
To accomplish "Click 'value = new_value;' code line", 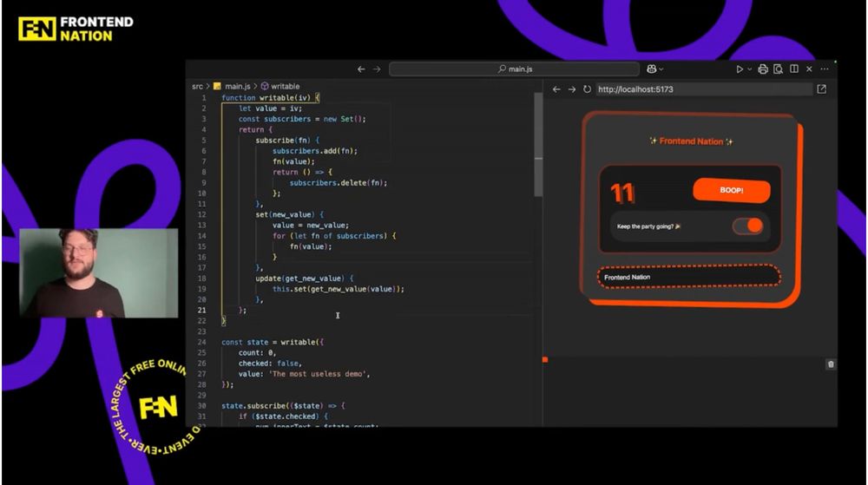I will (311, 225).
